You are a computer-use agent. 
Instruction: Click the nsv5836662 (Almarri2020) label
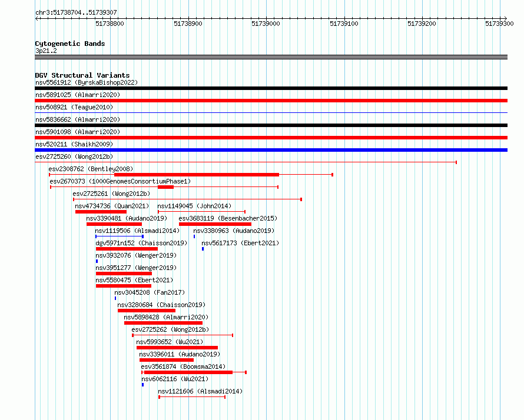(78, 119)
